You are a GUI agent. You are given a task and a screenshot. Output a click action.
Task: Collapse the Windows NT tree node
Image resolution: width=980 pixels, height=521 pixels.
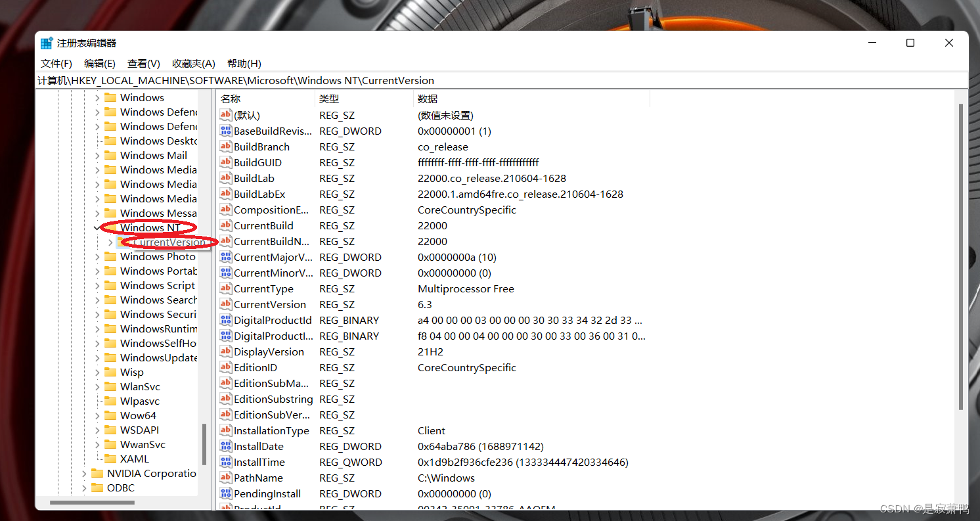pyautogui.click(x=97, y=228)
